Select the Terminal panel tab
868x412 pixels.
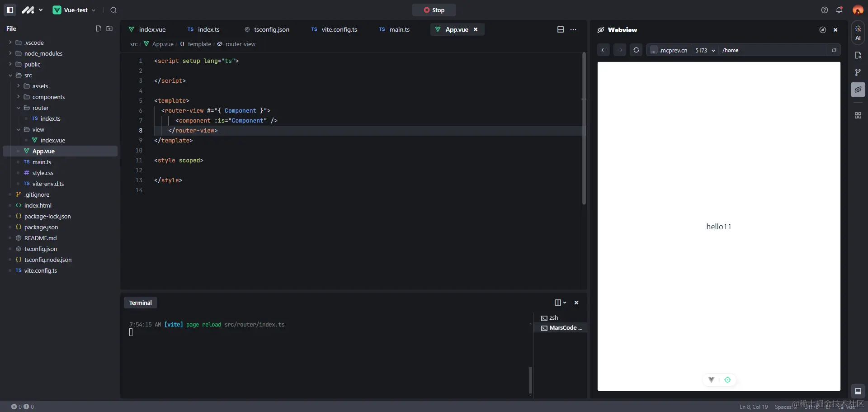pyautogui.click(x=141, y=303)
